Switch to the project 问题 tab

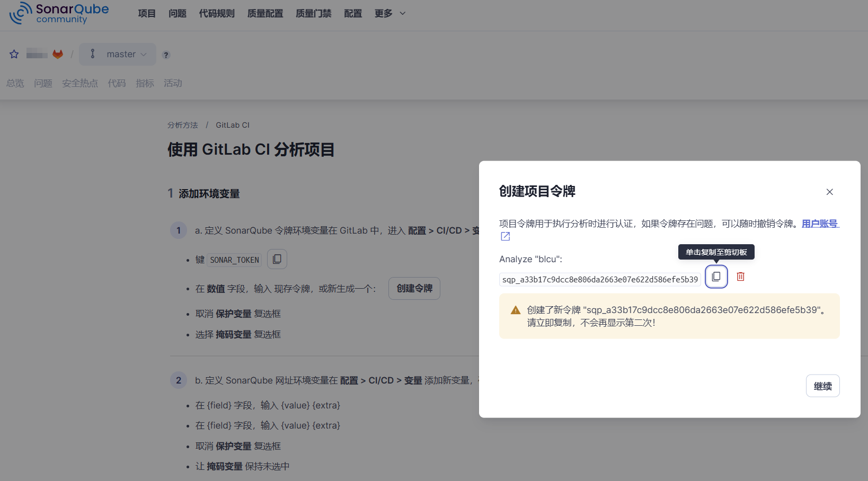click(43, 83)
